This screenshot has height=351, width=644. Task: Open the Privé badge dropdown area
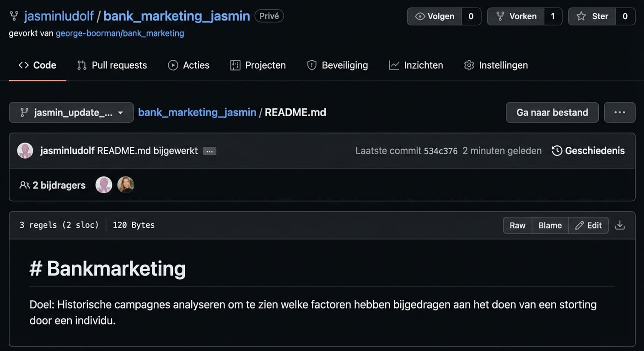point(269,16)
